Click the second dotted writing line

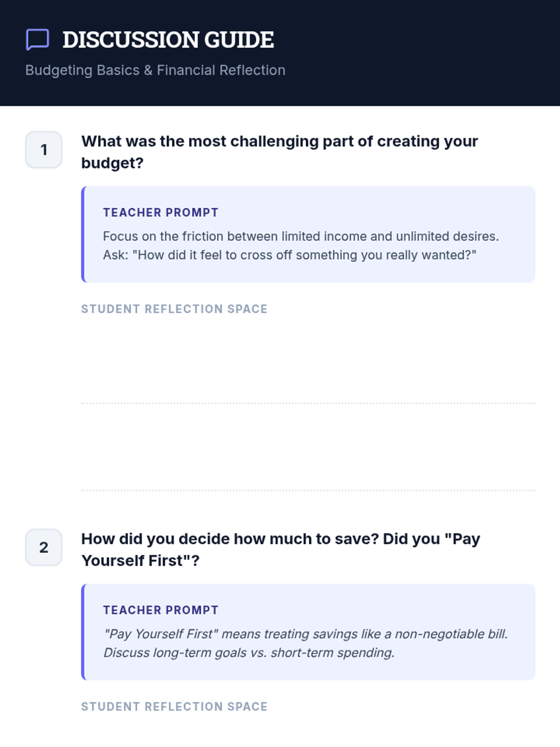[x=308, y=490]
